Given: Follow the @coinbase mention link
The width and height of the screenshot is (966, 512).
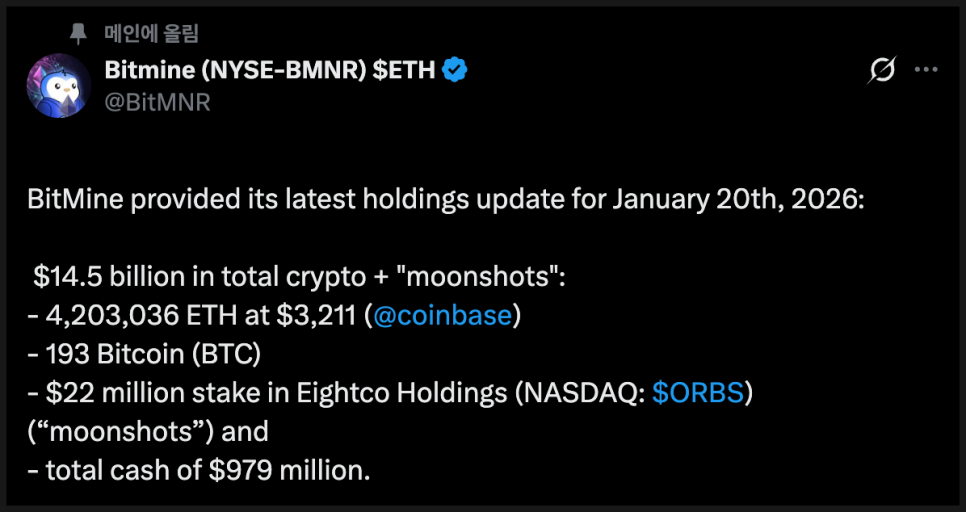Looking at the screenshot, I should (x=442, y=316).
